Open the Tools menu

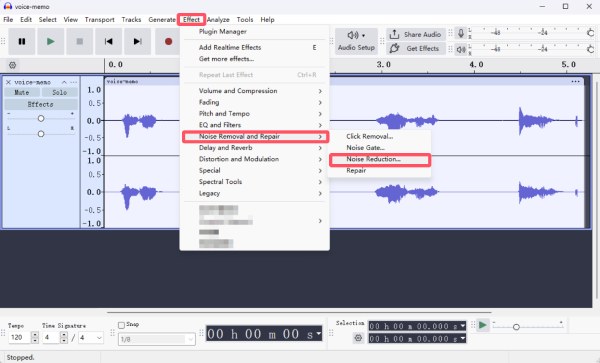(x=245, y=20)
